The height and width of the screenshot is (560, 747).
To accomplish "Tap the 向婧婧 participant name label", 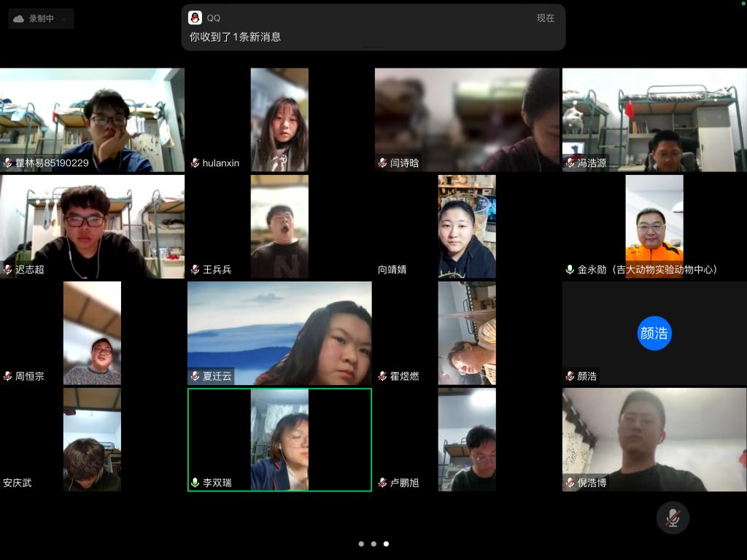I will point(392,270).
